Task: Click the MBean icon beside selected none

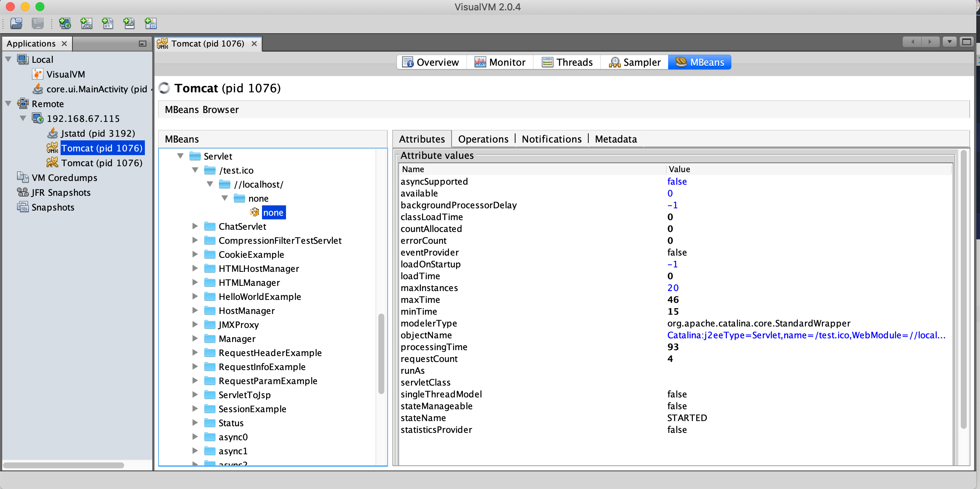Action: 255,212
